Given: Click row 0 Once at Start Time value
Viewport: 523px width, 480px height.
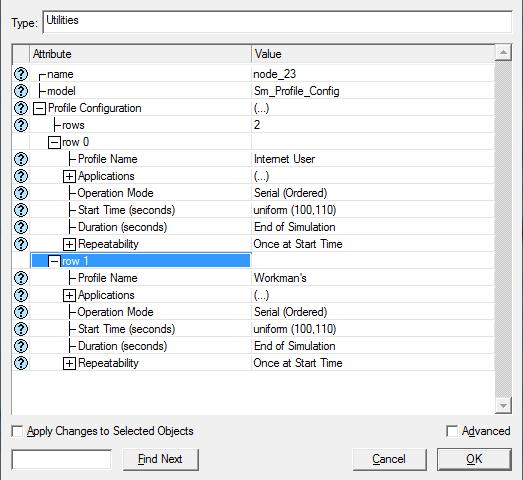Looking at the screenshot, I should click(x=298, y=244).
